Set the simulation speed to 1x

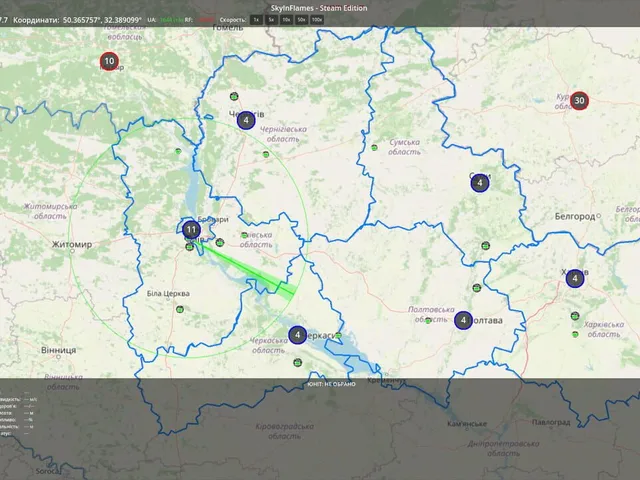[x=256, y=20]
